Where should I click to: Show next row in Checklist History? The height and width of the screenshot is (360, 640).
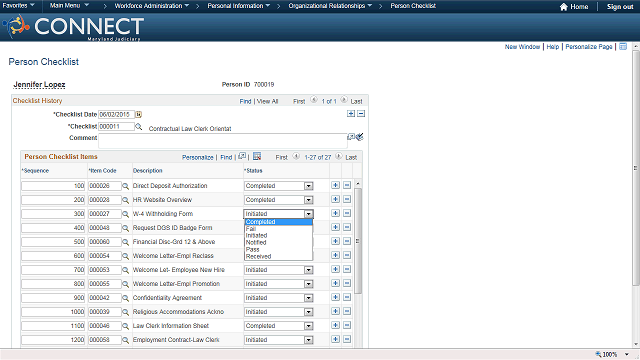(x=344, y=100)
